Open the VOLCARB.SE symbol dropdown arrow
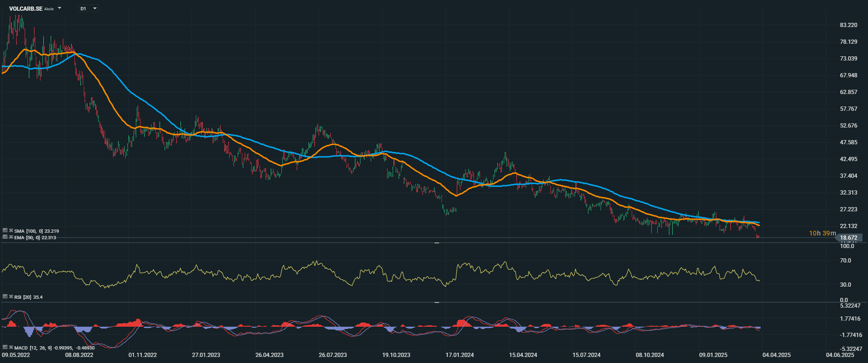868x363 pixels. pos(60,8)
